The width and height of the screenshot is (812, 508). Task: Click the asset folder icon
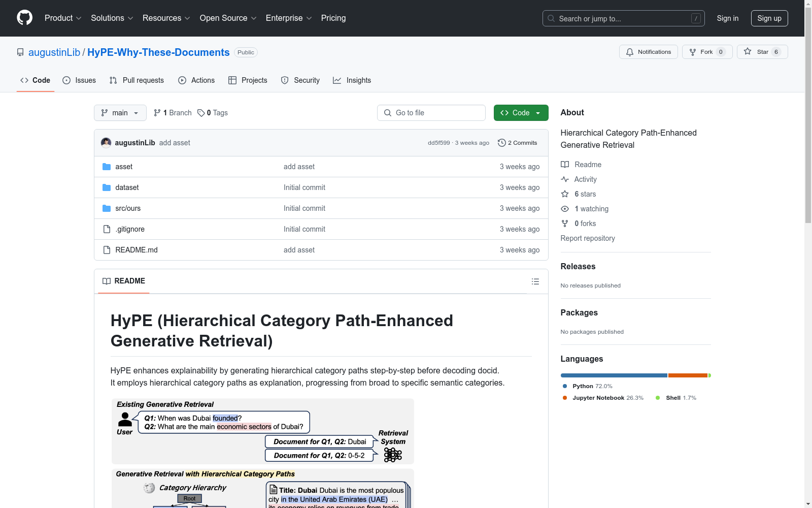107,167
